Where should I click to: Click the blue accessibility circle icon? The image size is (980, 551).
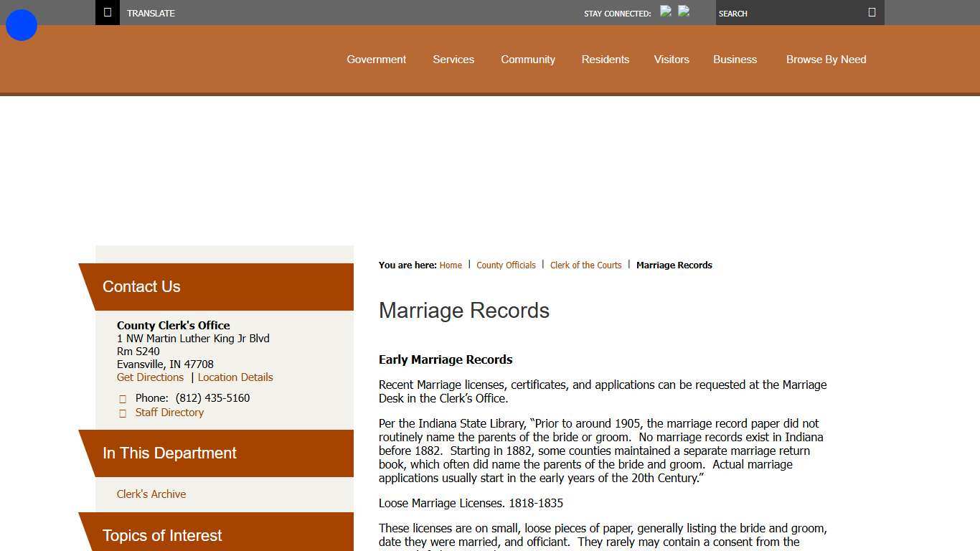[x=21, y=24]
